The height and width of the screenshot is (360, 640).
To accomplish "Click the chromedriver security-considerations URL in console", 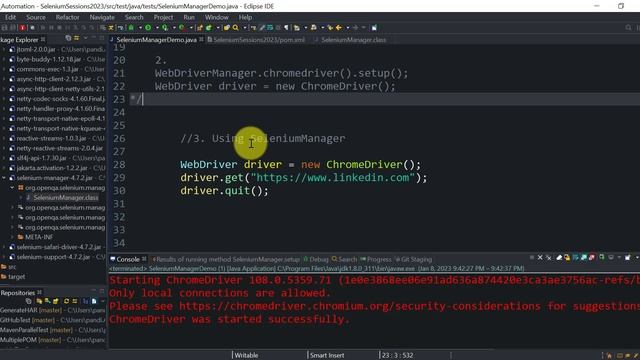I will coord(361,306).
